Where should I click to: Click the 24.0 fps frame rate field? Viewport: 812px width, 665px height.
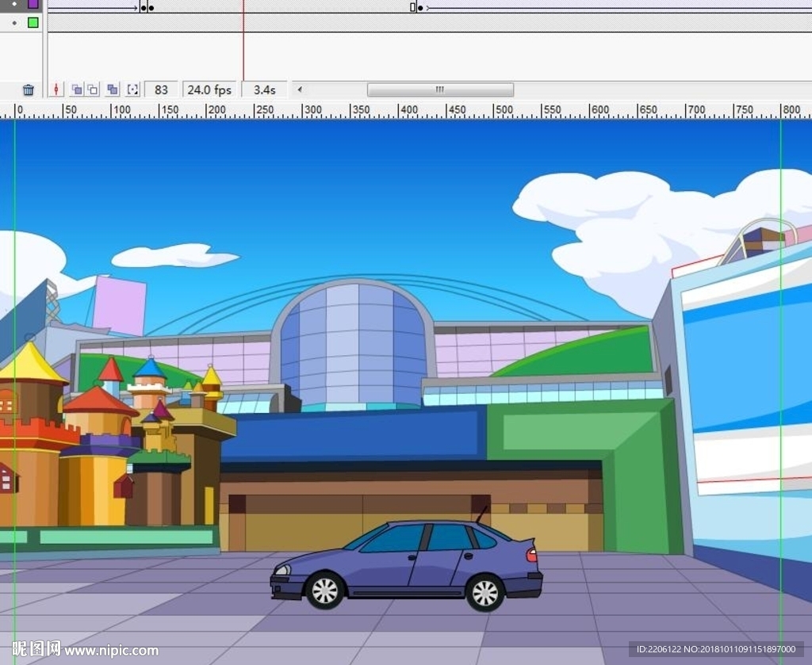click(209, 90)
